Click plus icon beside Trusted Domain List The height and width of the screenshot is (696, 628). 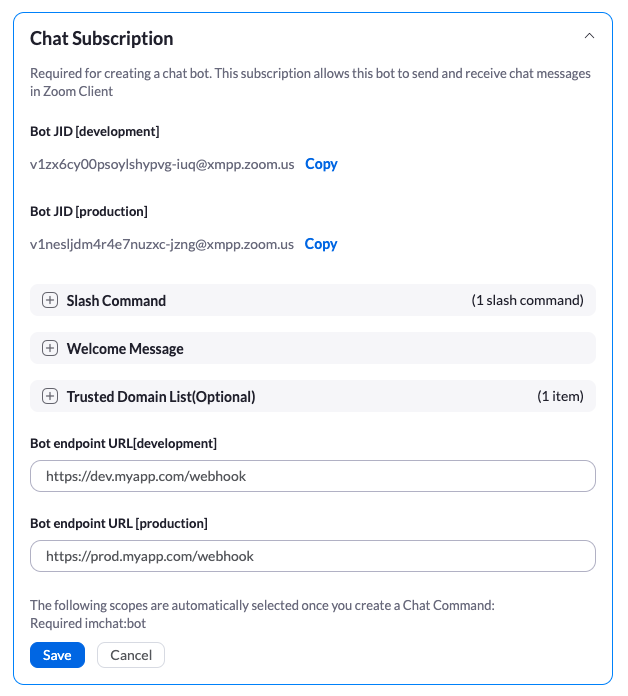[x=50, y=396]
